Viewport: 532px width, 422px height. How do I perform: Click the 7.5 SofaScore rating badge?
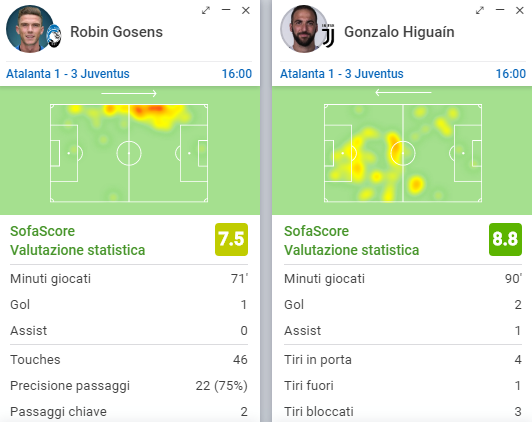(231, 239)
